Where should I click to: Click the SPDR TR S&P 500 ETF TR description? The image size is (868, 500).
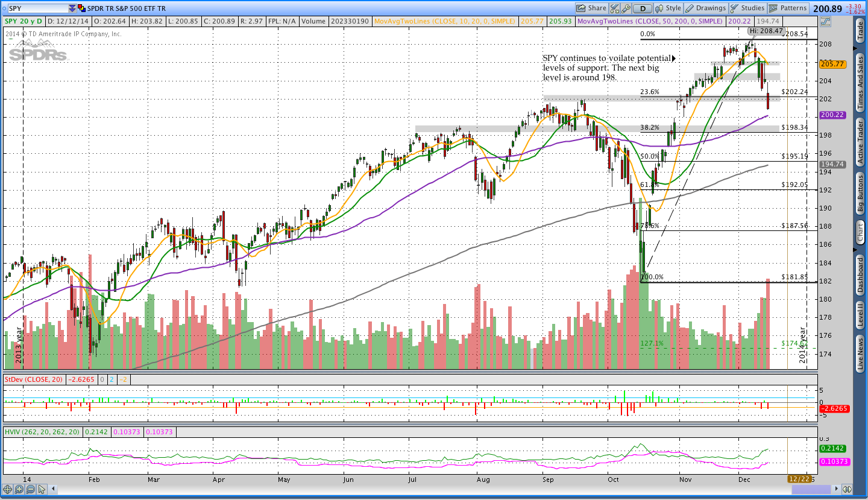click(127, 8)
